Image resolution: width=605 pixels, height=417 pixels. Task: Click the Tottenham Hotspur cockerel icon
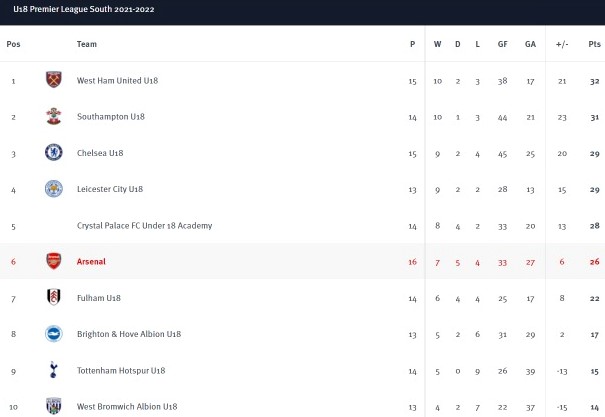click(x=54, y=370)
